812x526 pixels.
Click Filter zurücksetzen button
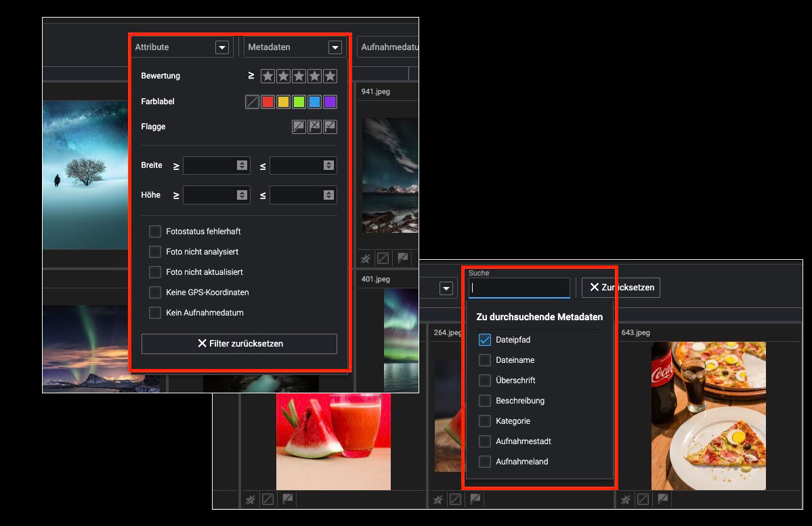coord(239,344)
